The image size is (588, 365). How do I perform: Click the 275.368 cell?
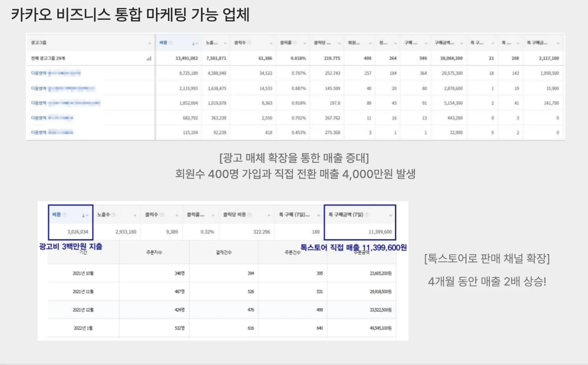pyautogui.click(x=333, y=132)
